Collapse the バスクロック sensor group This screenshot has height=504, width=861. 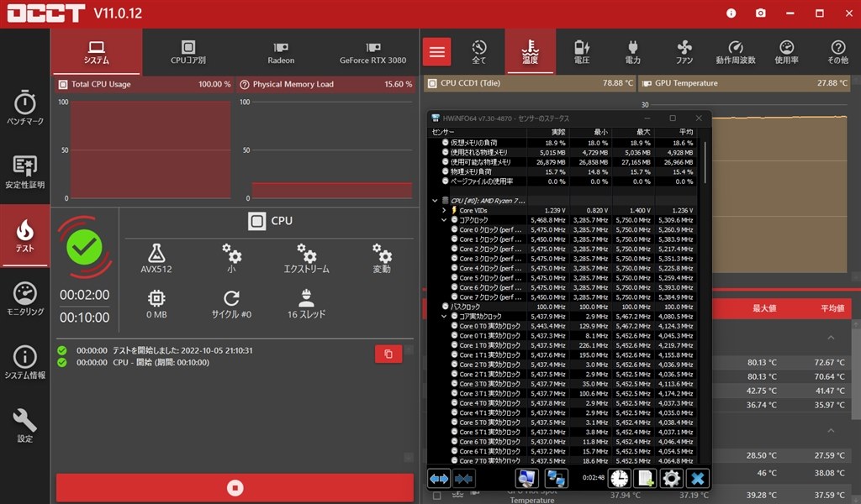coord(444,307)
